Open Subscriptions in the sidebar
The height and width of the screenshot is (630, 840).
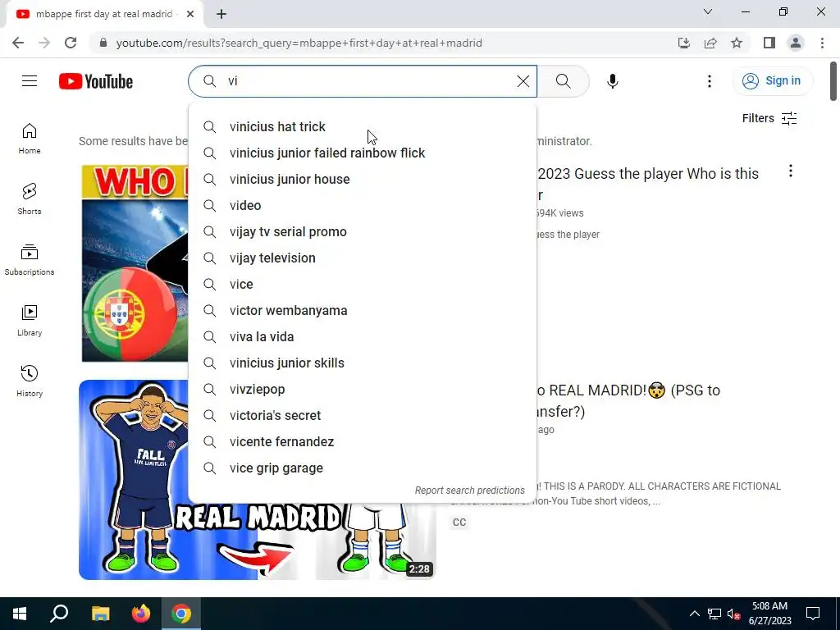coord(30,260)
